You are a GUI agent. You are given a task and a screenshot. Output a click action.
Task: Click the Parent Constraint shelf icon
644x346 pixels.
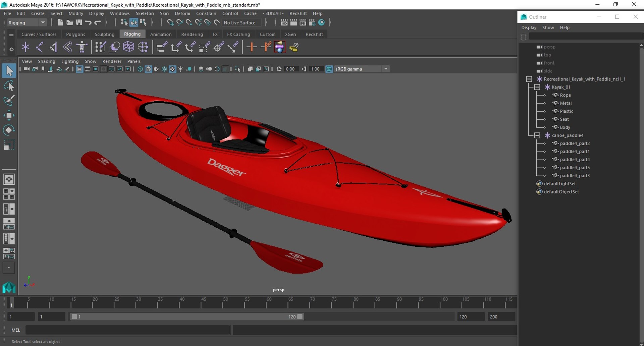[x=162, y=47]
